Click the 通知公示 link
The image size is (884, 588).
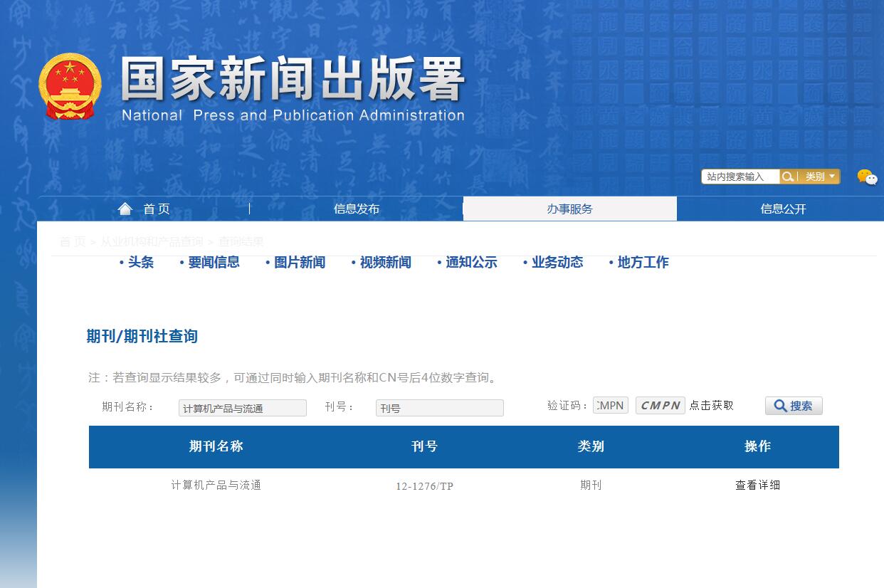[471, 262]
